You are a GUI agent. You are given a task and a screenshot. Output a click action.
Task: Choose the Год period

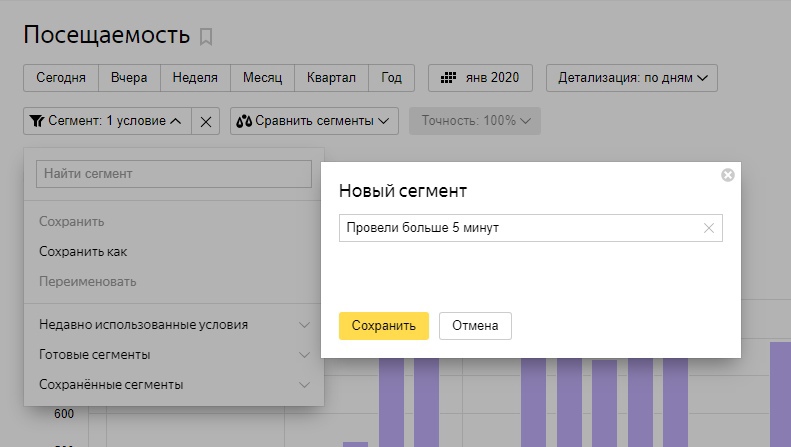(391, 78)
